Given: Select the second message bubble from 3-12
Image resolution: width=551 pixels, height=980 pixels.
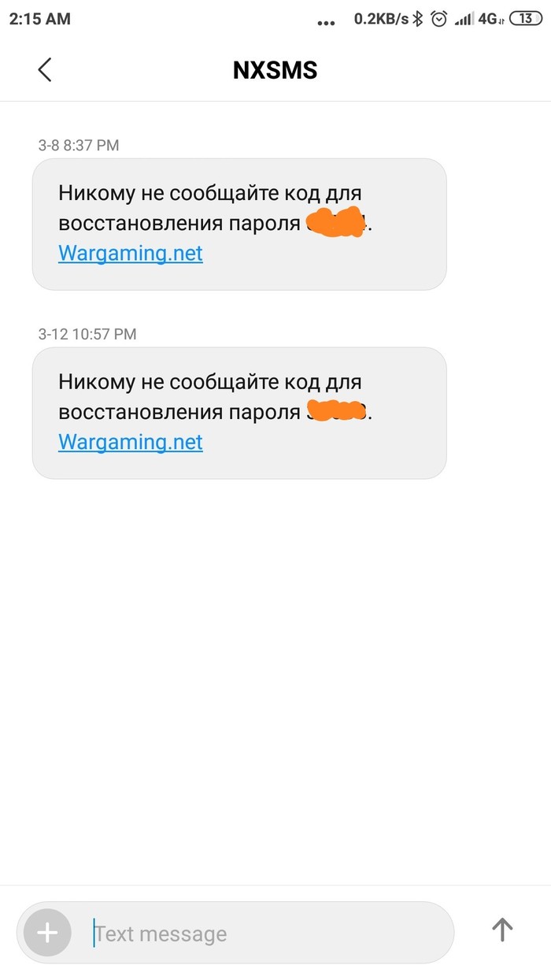Looking at the screenshot, I should tap(239, 412).
